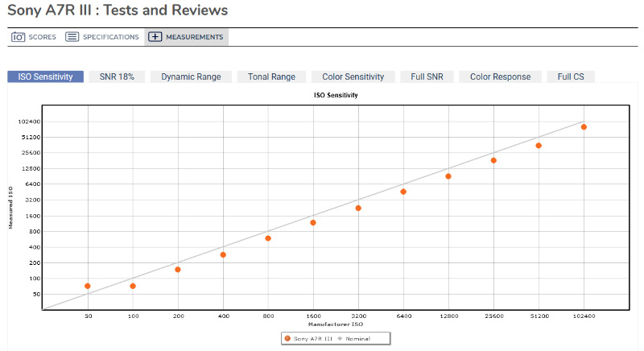Click the 50 label on the vertical axis
This screenshot has height=351, width=644.
[x=36, y=295]
